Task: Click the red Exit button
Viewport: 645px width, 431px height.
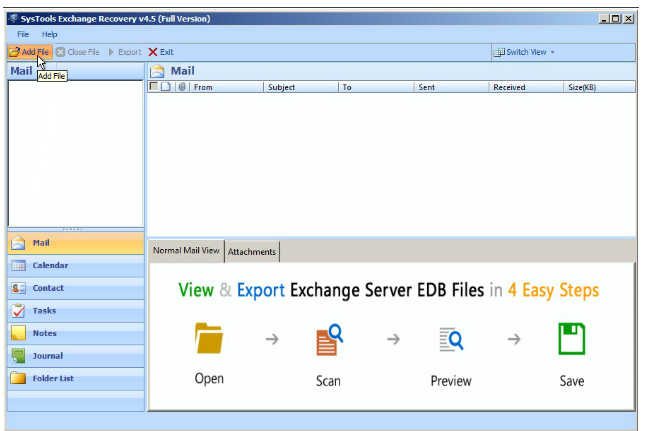Action: click(x=161, y=52)
